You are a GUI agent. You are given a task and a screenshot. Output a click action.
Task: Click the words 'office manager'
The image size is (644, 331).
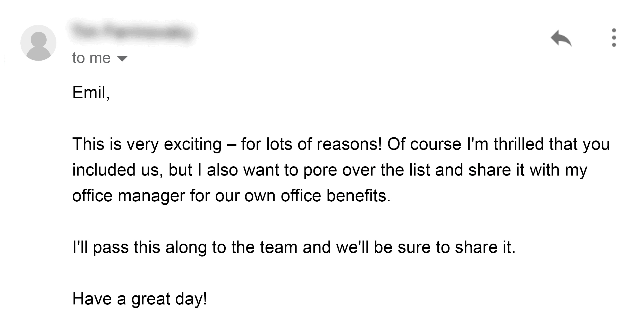[129, 196]
